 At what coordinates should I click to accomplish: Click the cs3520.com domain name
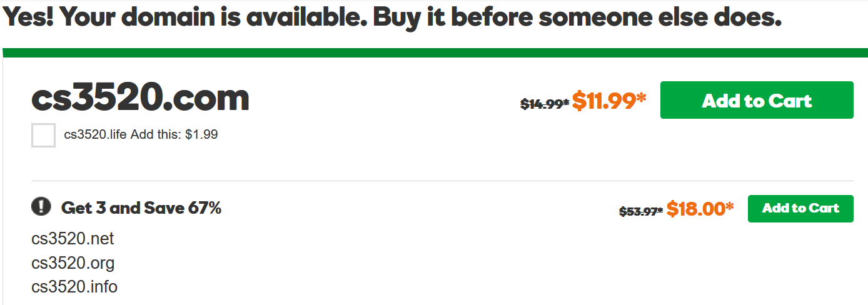[x=140, y=99]
